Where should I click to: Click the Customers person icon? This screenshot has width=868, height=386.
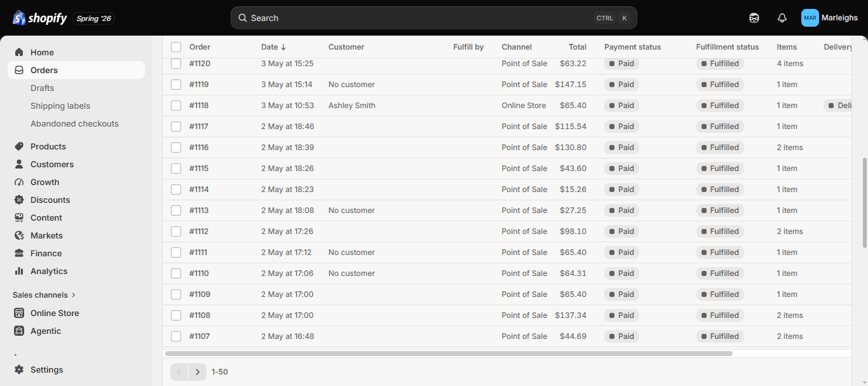coord(19,164)
